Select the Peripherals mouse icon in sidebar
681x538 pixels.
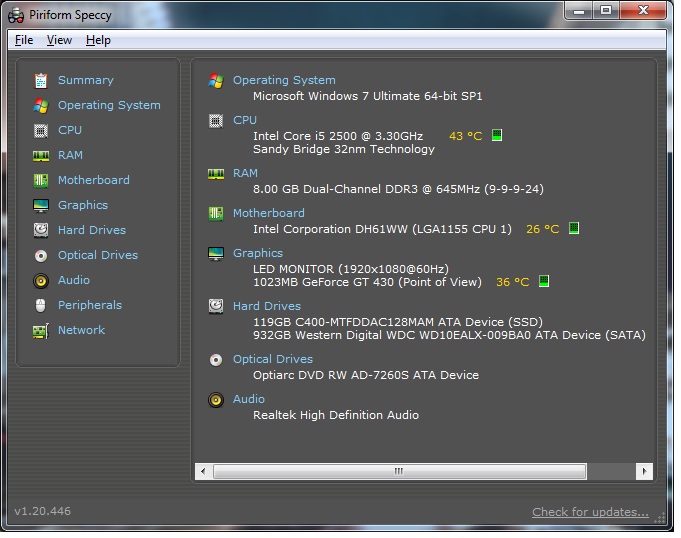pyautogui.click(x=41, y=305)
